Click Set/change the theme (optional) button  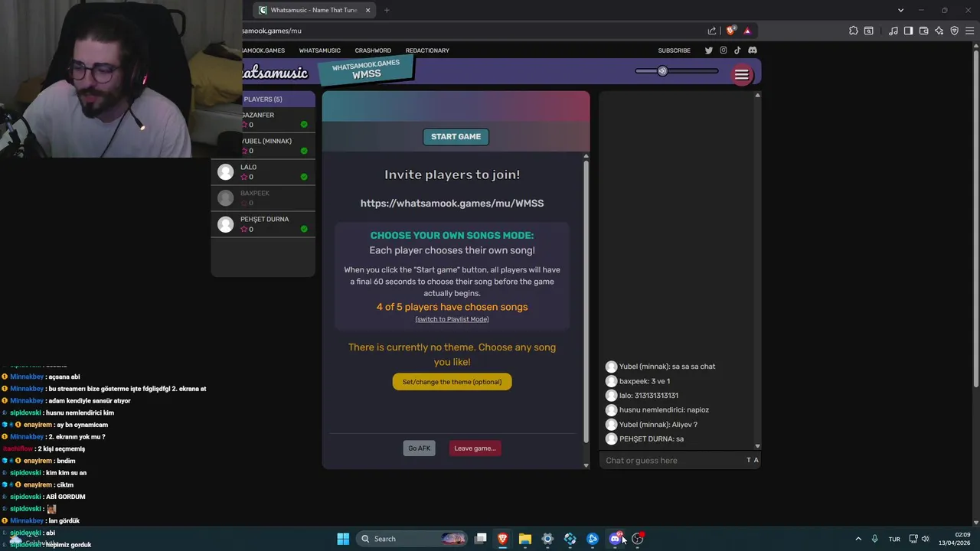(452, 382)
